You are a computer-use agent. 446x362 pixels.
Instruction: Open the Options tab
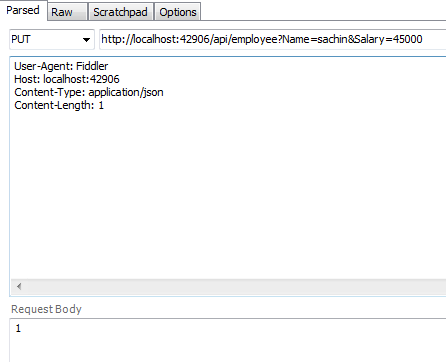[178, 12]
